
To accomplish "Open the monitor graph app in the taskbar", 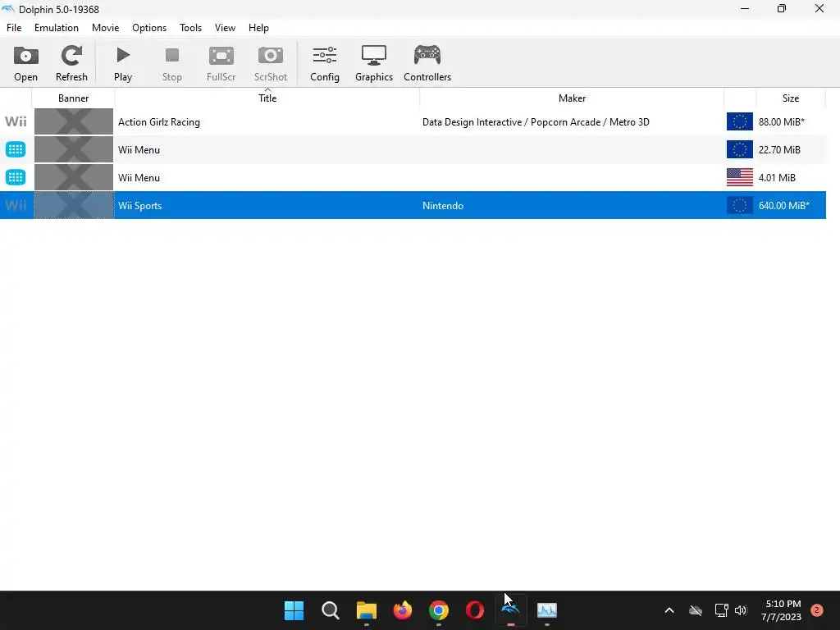I will [x=547, y=610].
